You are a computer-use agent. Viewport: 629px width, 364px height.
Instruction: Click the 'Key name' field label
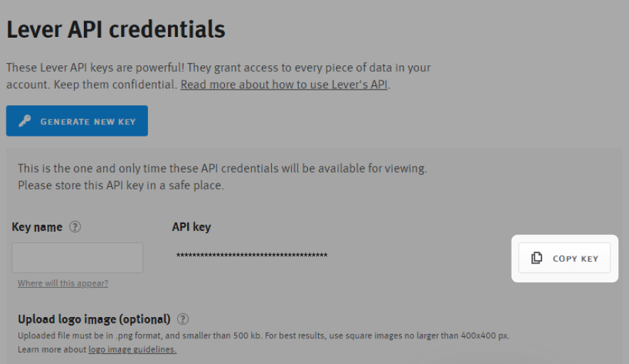click(37, 227)
